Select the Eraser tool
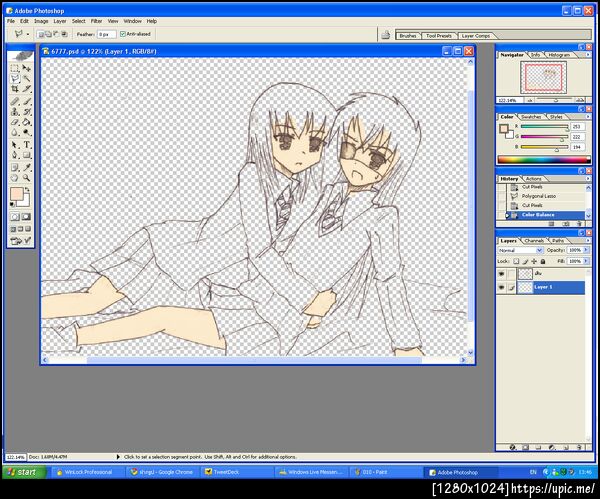Screen dimensions: 600x499 click(15, 122)
